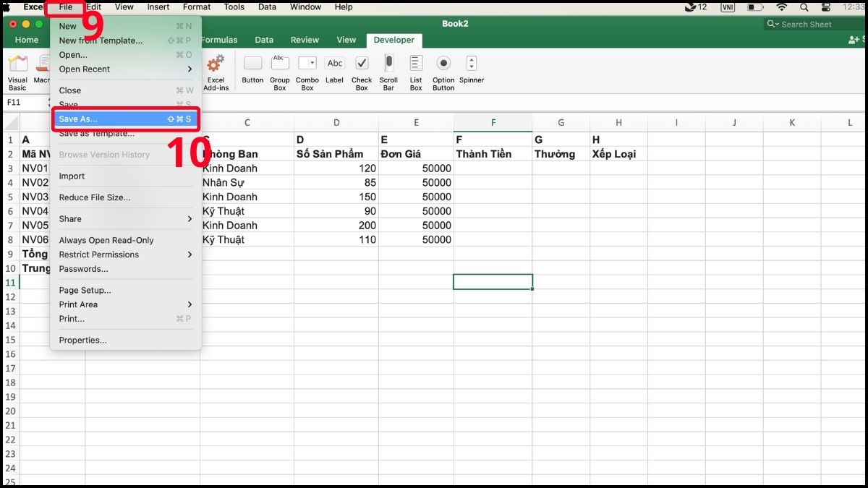This screenshot has width=868, height=488.
Task: Insert a Check Box control
Action: (362, 64)
